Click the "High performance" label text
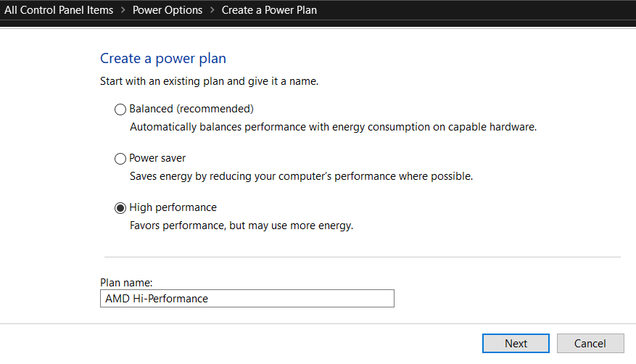This screenshot has width=636, height=364. click(173, 207)
